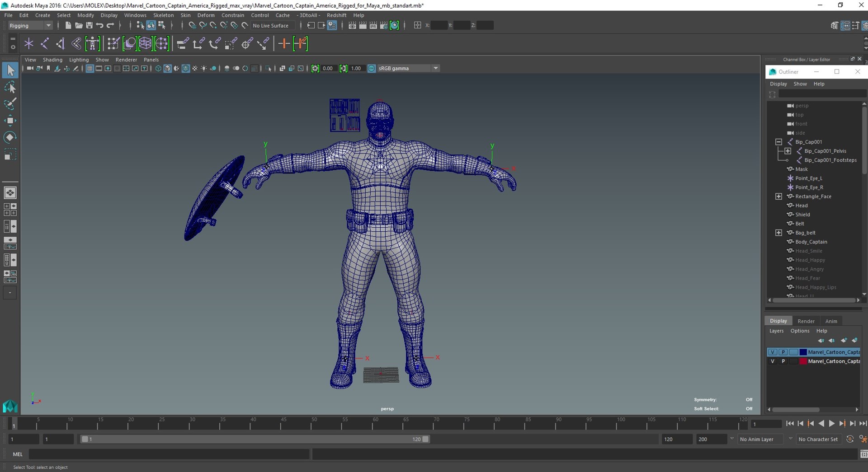This screenshot has width=868, height=472.
Task: Open a scene using the folder icon
Action: pos(78,25)
